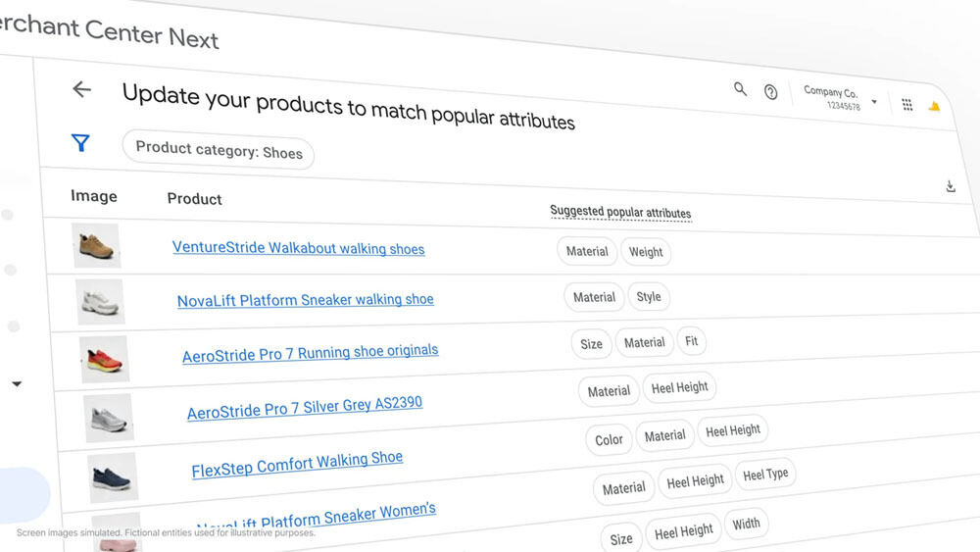This screenshot has width=980, height=552.
Task: Select the navy FlexStep shoe thumbnail
Action: [113, 478]
